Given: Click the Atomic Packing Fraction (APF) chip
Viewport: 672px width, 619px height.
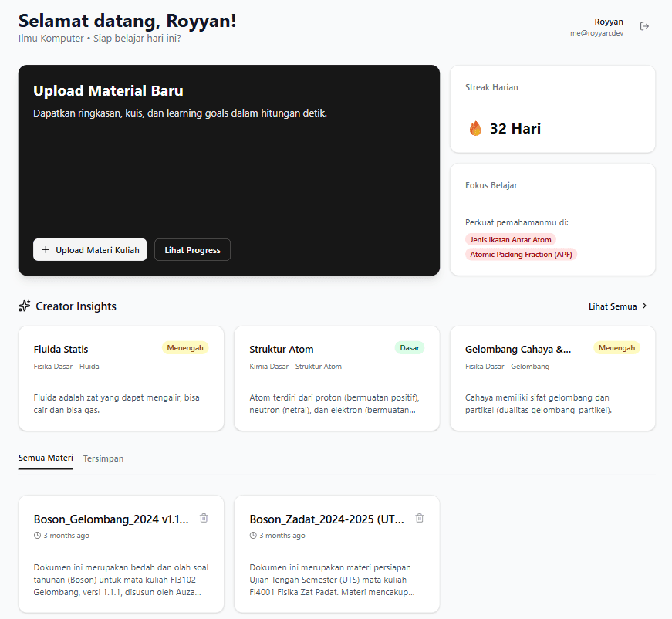Looking at the screenshot, I should point(520,254).
